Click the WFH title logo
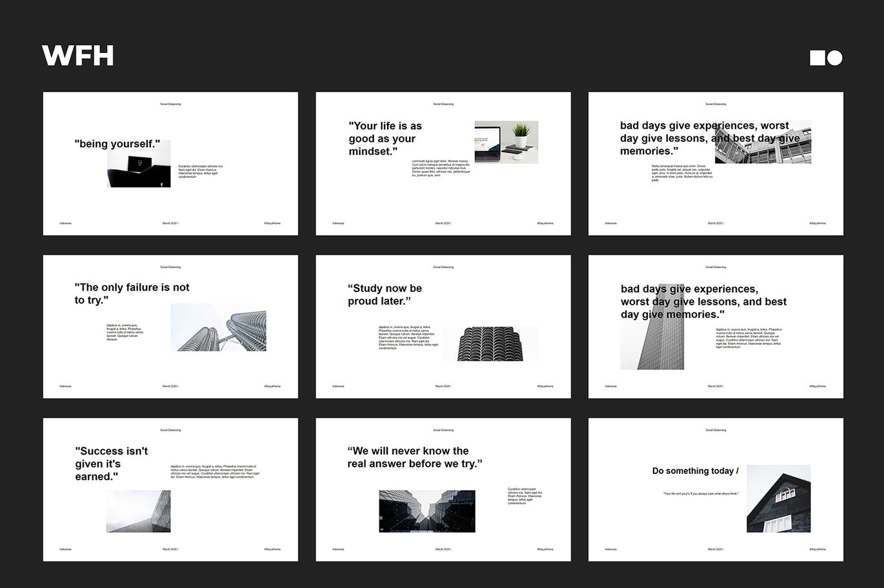 [x=78, y=56]
